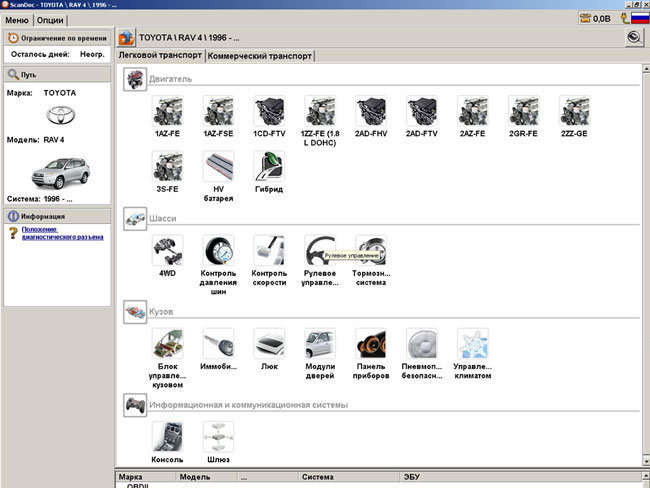
Task: Open the Шлюз gateway icon
Action: pos(218,435)
